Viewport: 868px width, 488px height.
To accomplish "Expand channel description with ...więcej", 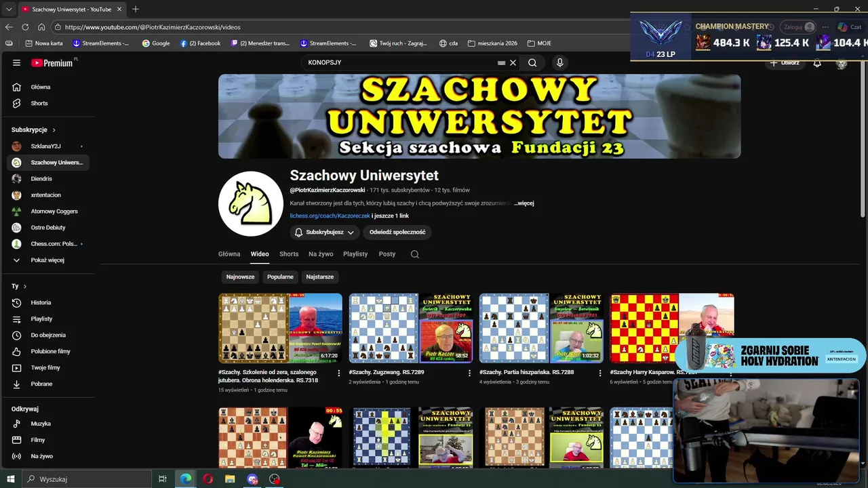I will pyautogui.click(x=524, y=203).
